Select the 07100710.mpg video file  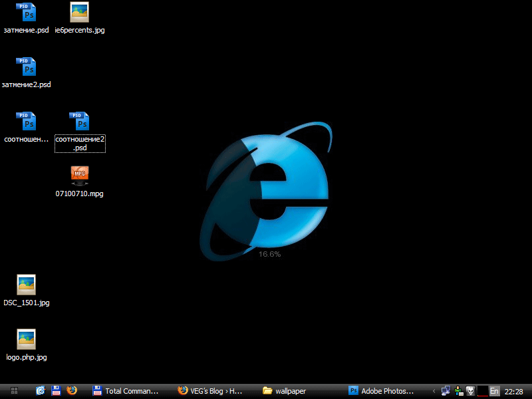pos(80,176)
